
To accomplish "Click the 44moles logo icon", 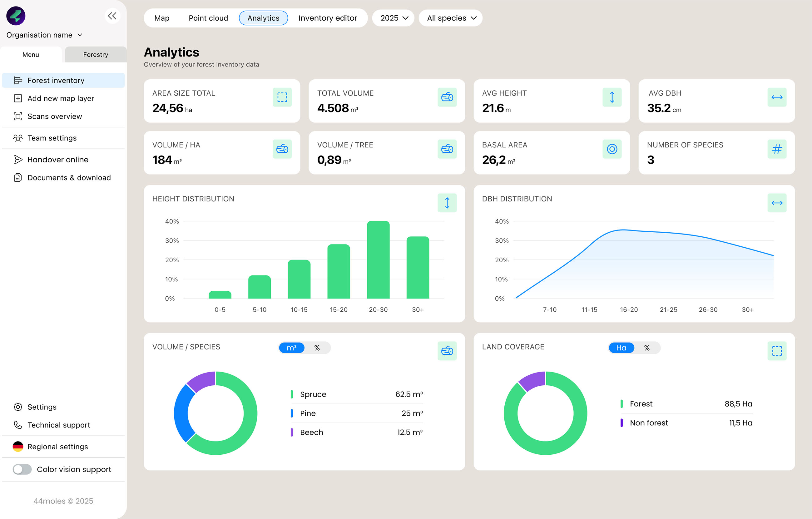I will (16, 16).
